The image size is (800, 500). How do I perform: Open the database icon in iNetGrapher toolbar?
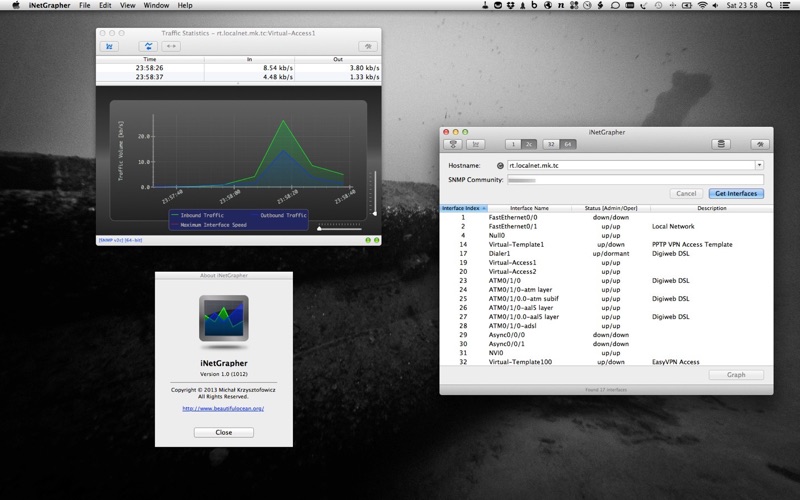click(x=721, y=144)
